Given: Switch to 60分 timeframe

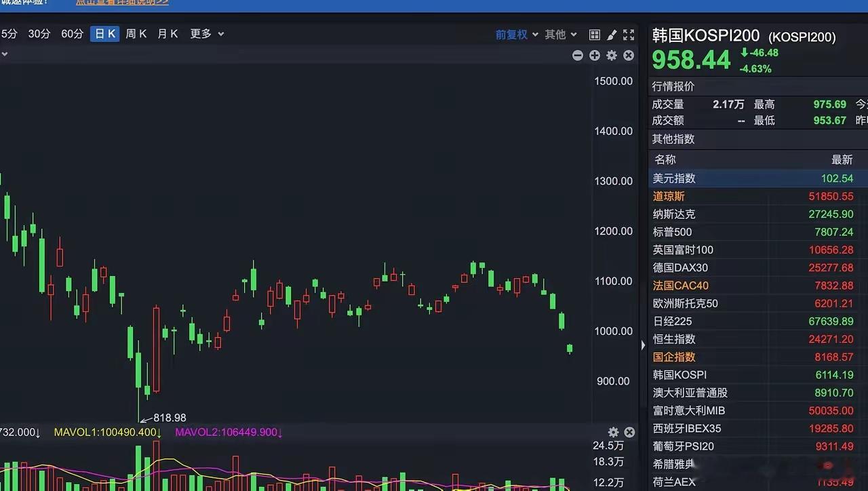Looking at the screenshot, I should (x=73, y=34).
